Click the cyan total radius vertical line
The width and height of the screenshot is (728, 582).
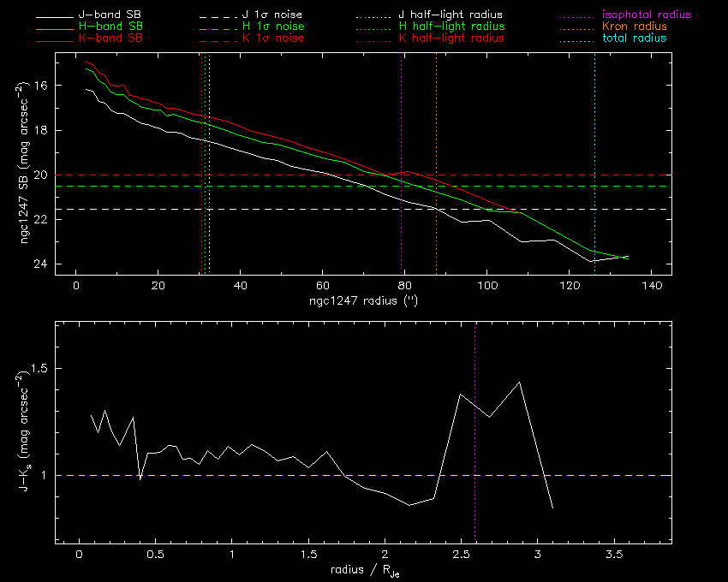click(594, 163)
